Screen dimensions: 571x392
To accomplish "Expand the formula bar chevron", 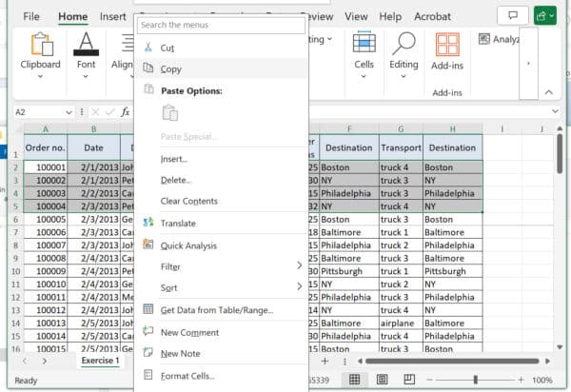I will (555, 111).
